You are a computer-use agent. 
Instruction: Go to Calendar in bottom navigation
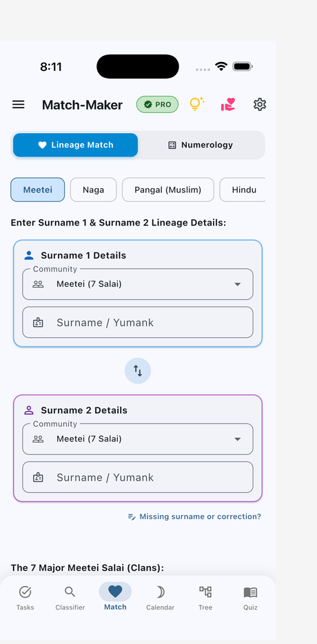[160, 598]
